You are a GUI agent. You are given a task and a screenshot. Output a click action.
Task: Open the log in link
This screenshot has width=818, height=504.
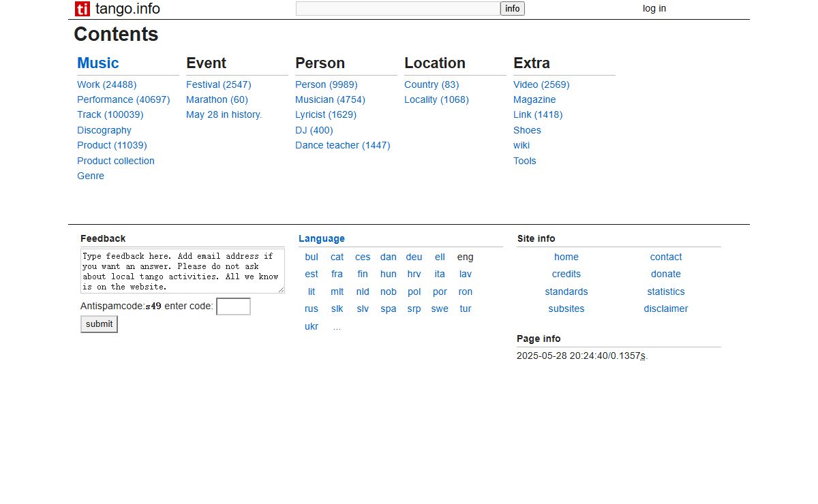654,9
